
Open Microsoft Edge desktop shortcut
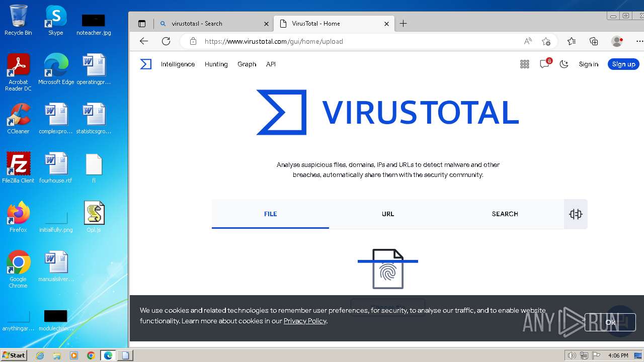(56, 69)
